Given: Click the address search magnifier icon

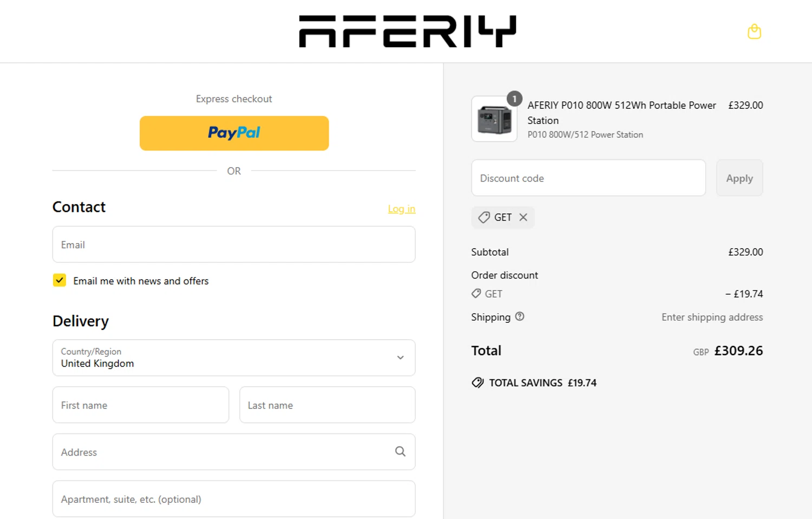Looking at the screenshot, I should [x=400, y=451].
